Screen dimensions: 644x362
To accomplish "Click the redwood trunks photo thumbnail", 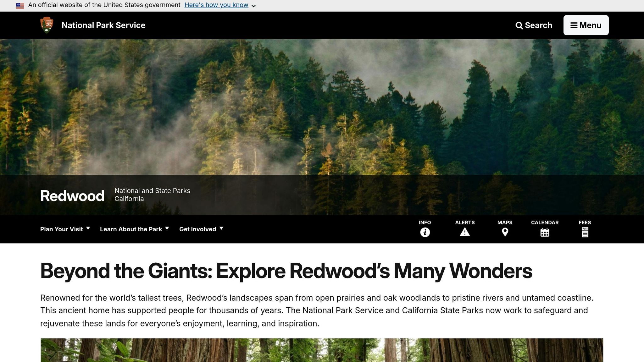I will (x=322, y=350).
